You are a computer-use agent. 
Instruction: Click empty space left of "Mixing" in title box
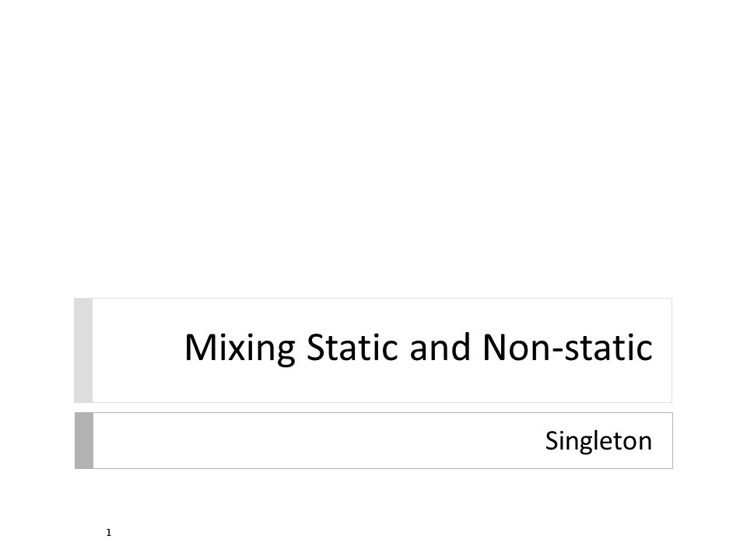[139, 351]
